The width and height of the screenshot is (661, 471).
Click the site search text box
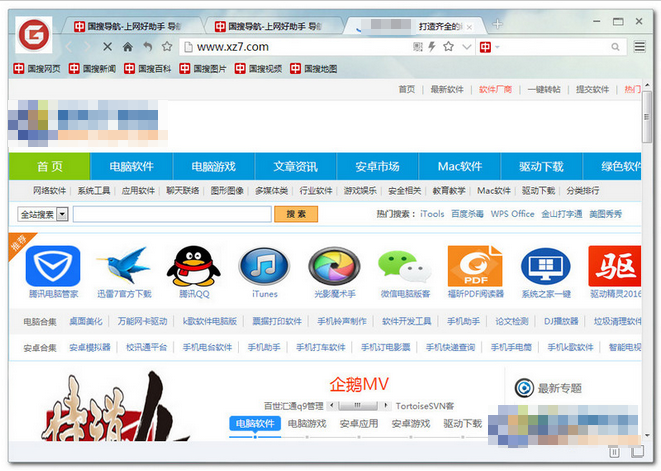coord(172,214)
